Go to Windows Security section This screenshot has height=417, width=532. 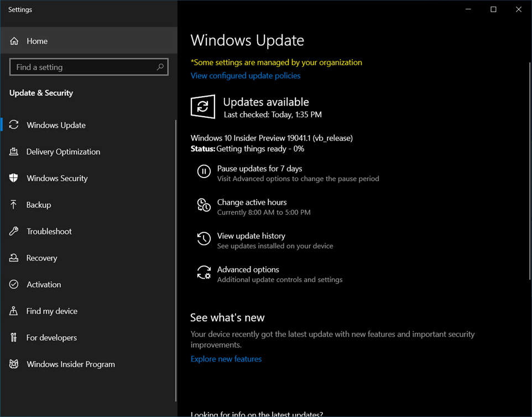coord(88,178)
